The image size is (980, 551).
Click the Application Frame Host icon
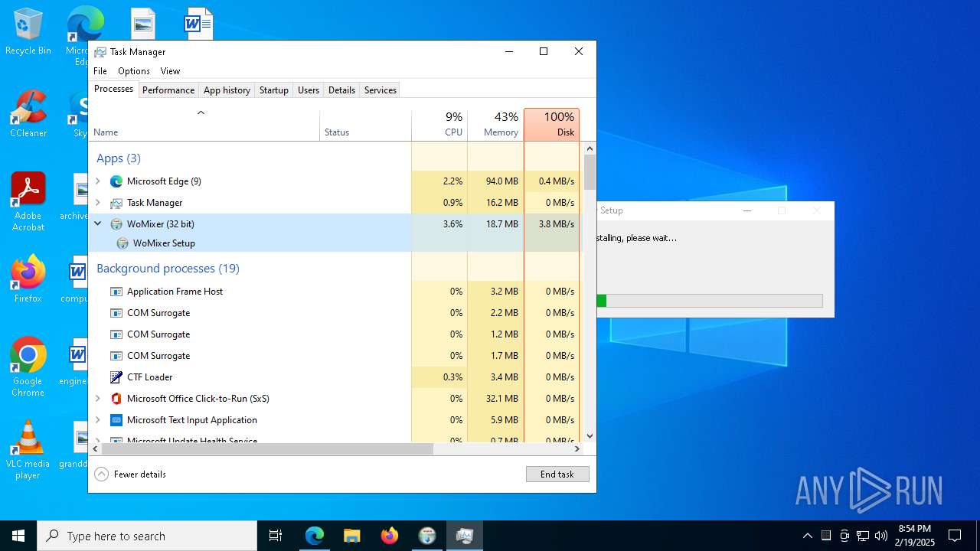click(x=116, y=292)
